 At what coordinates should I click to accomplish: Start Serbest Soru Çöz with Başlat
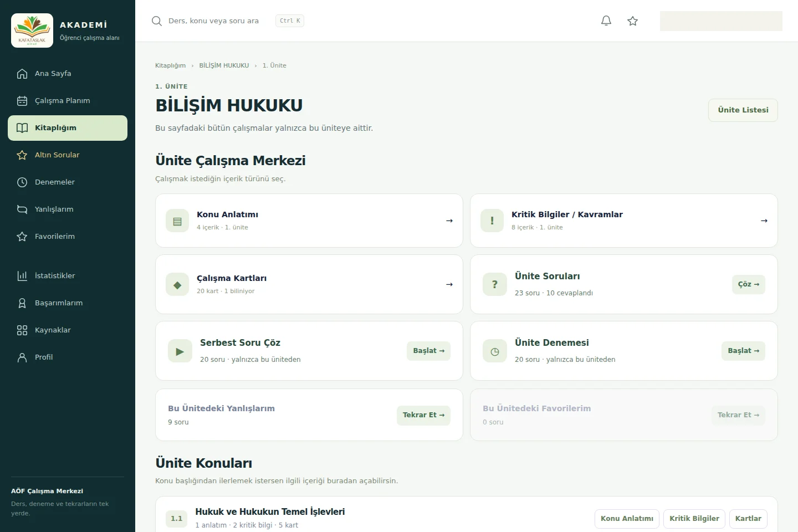tap(429, 351)
